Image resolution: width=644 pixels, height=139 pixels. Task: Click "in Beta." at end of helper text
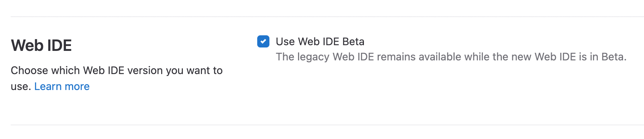pos(608,57)
